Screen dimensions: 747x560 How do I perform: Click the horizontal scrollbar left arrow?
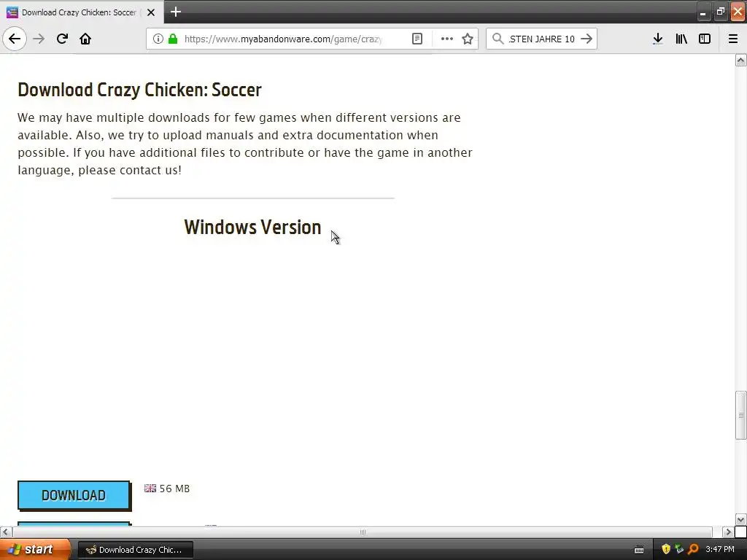click(x=6, y=532)
